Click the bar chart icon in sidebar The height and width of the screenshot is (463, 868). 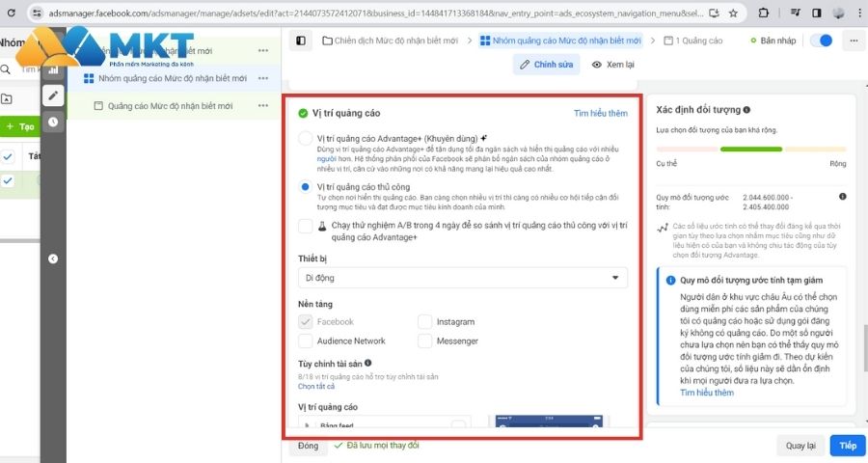pyautogui.click(x=52, y=70)
